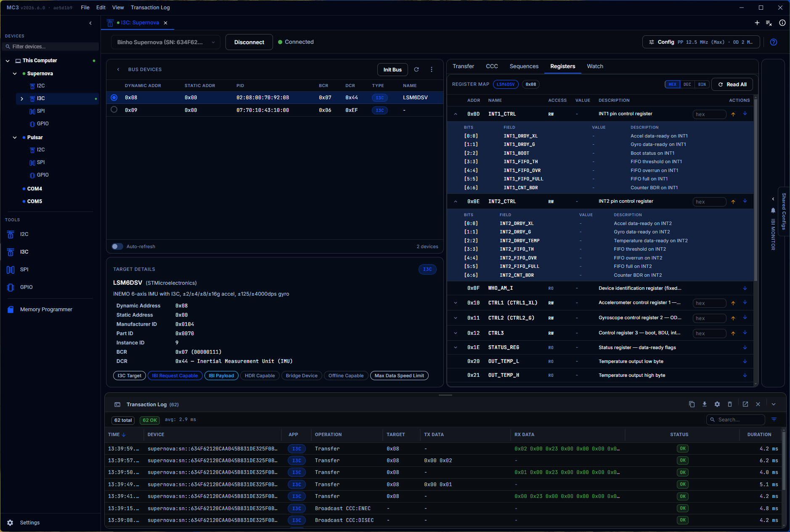790x532 pixels.
Task: Click the Read All button
Action: tap(732, 85)
